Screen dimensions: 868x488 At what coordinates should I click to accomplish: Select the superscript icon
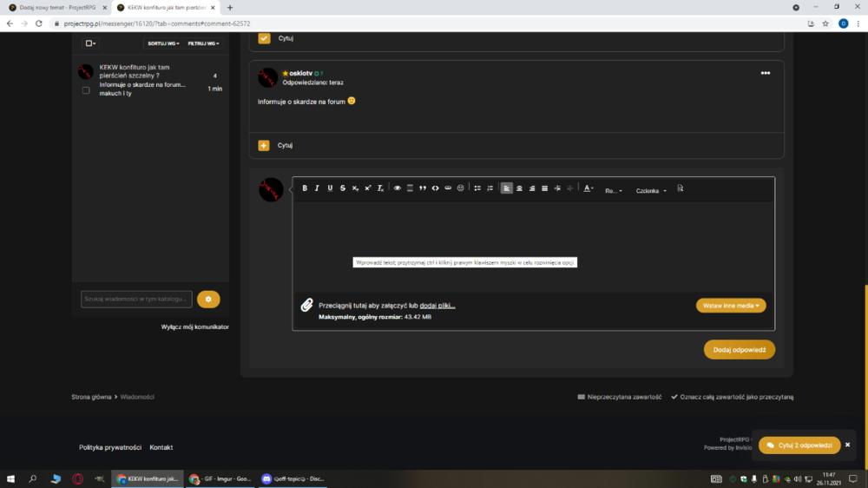coord(367,188)
